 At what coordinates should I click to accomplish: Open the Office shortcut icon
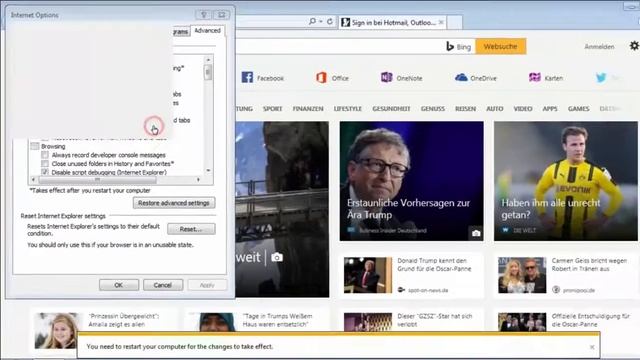coord(321,78)
